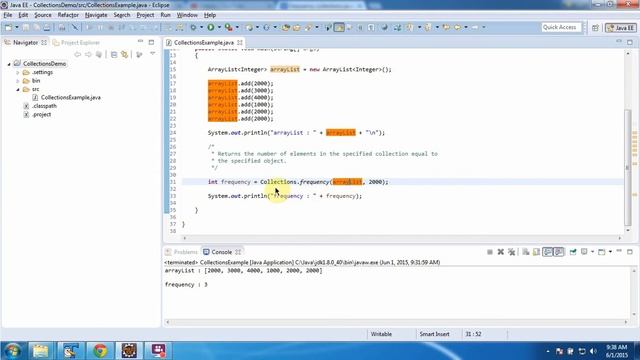Click the Windows Start button

[x=13, y=351]
